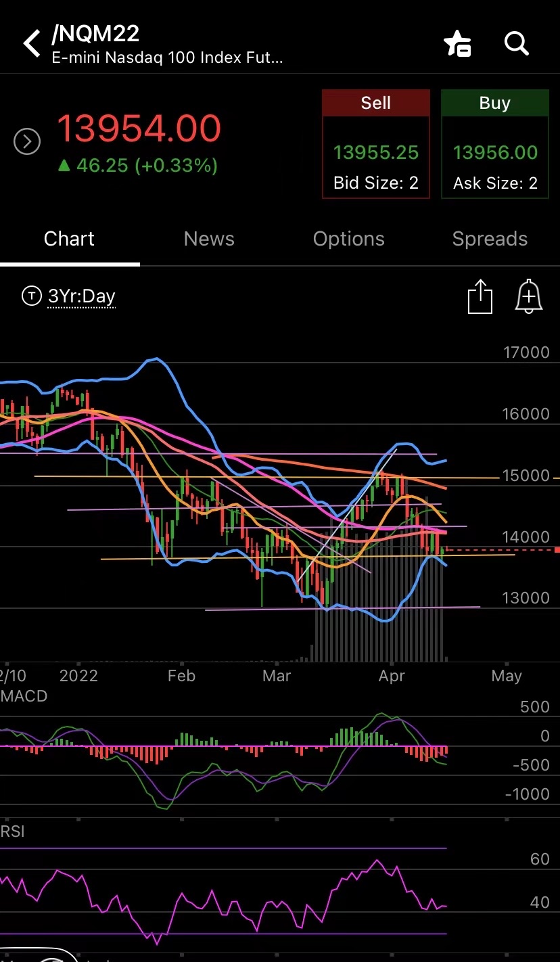
Task: Tap the 2022 date axis label
Action: (78, 675)
